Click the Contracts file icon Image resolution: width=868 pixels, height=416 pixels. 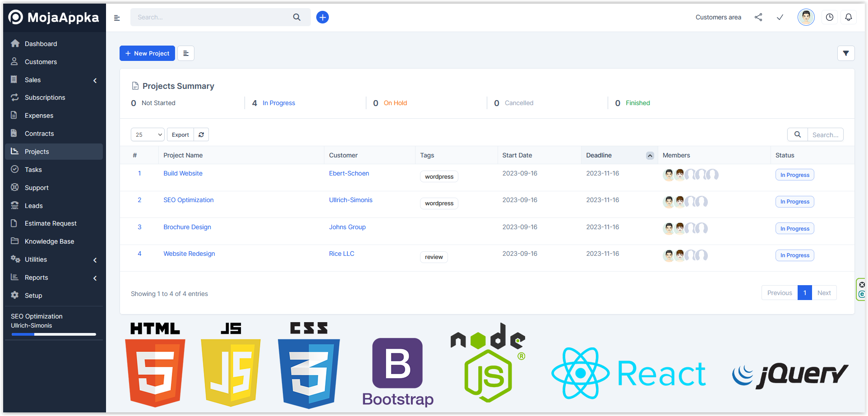coord(14,133)
